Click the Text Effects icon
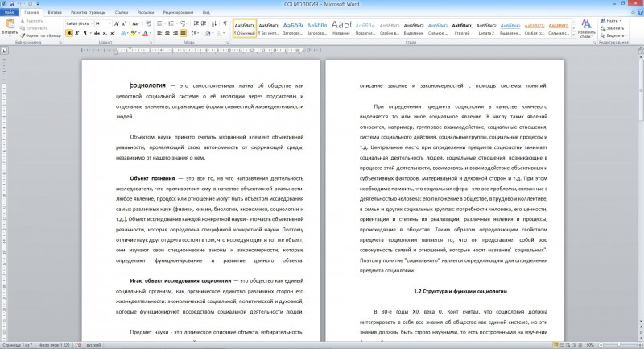The width and height of the screenshot is (644, 349). coord(123,33)
